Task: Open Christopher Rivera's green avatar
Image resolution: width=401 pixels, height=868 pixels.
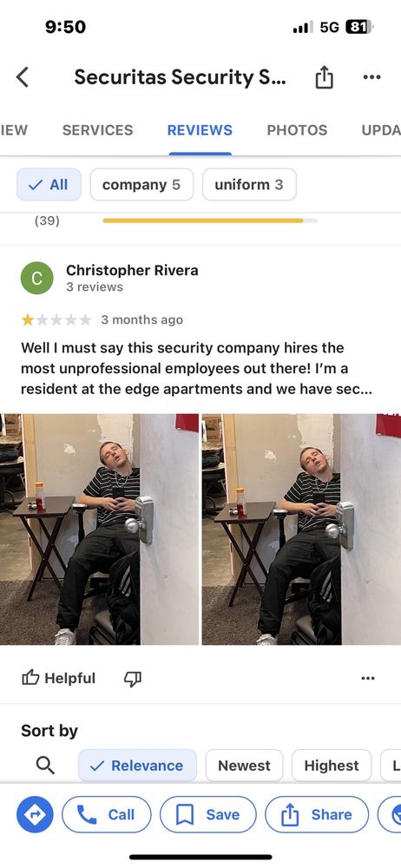Action: (37, 278)
